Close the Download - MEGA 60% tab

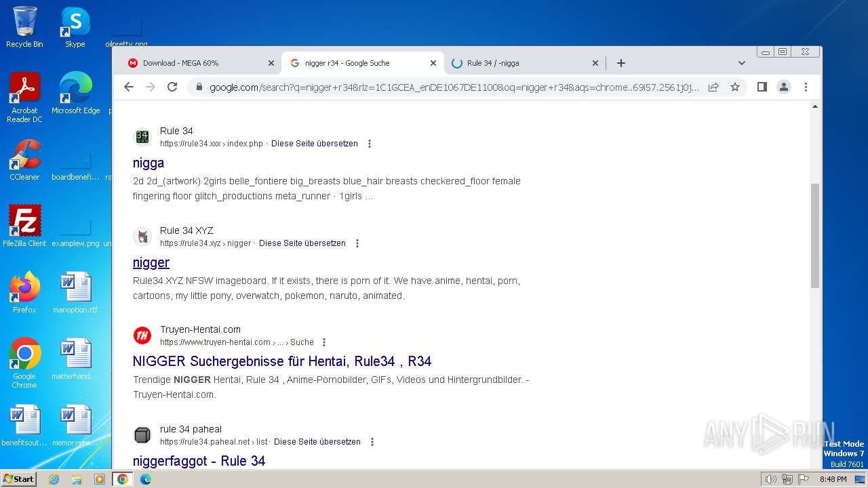(x=271, y=63)
